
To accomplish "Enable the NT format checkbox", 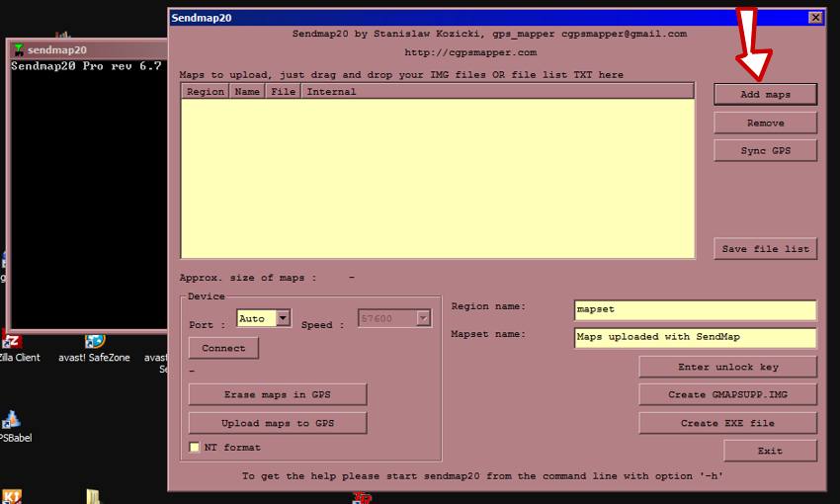I will [x=195, y=447].
